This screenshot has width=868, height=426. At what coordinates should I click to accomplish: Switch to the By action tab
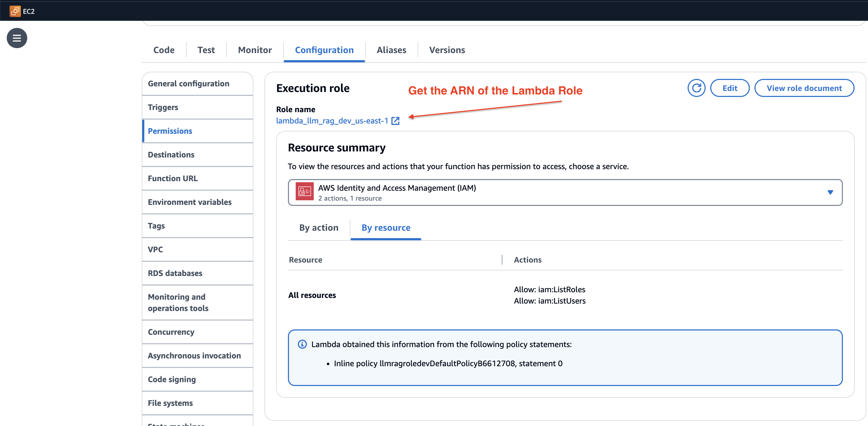[319, 227]
